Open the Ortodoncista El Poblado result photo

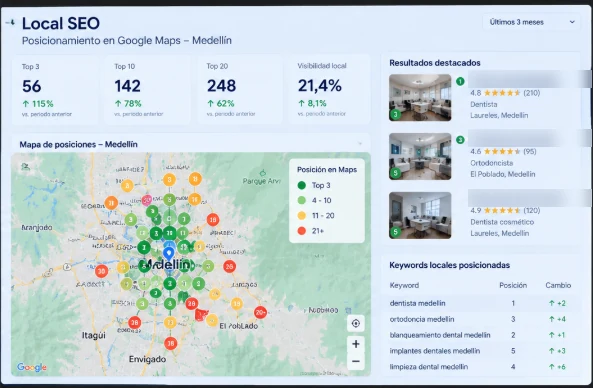point(420,156)
